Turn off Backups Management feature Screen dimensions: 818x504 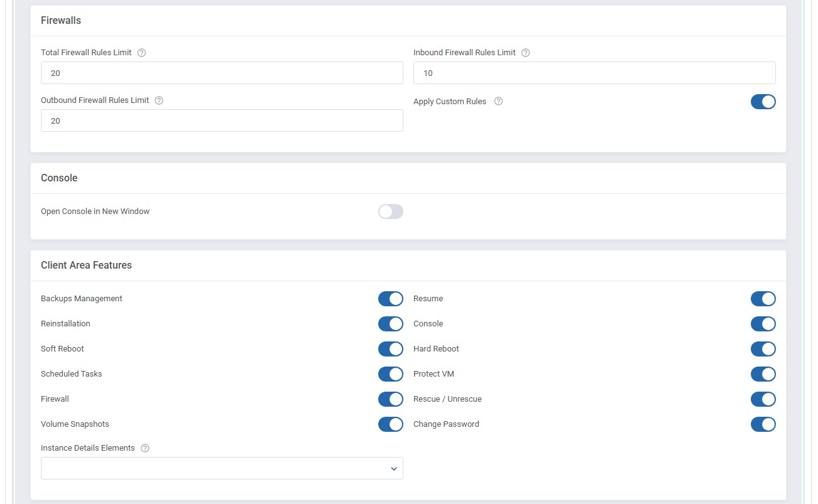(390, 299)
